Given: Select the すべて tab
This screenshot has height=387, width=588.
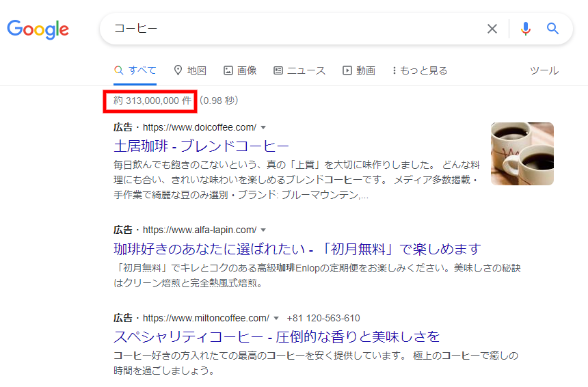Looking at the screenshot, I should (135, 70).
